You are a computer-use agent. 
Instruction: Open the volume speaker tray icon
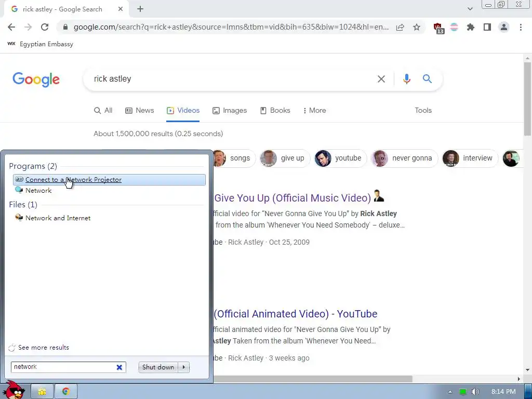pos(475,392)
